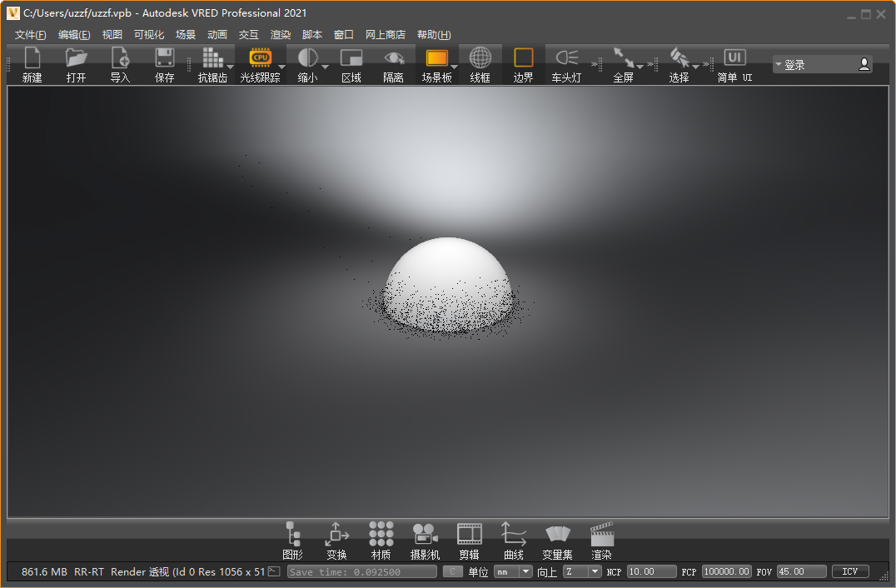Open the 动画 menu
This screenshot has width=896, height=588.
(217, 34)
